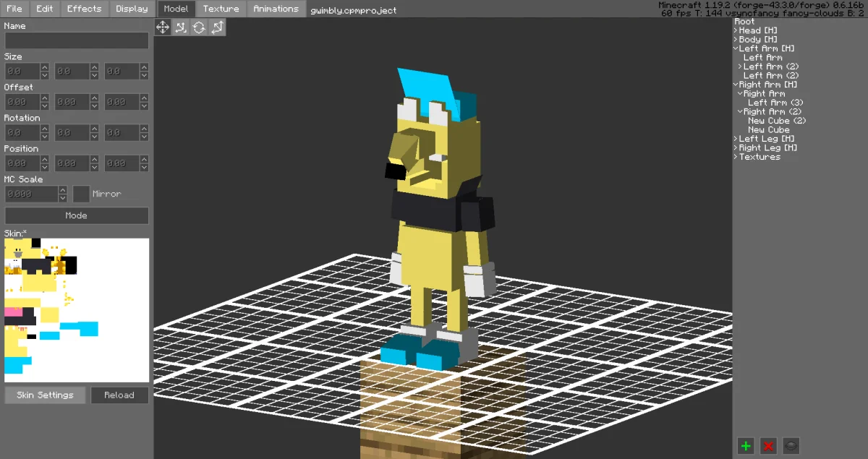
Task: Click the Name input field
Action: [77, 40]
